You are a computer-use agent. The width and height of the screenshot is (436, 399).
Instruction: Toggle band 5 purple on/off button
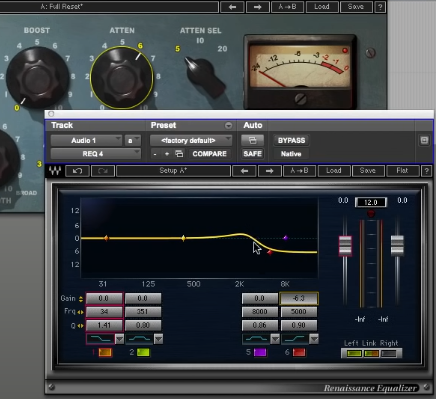click(260, 352)
